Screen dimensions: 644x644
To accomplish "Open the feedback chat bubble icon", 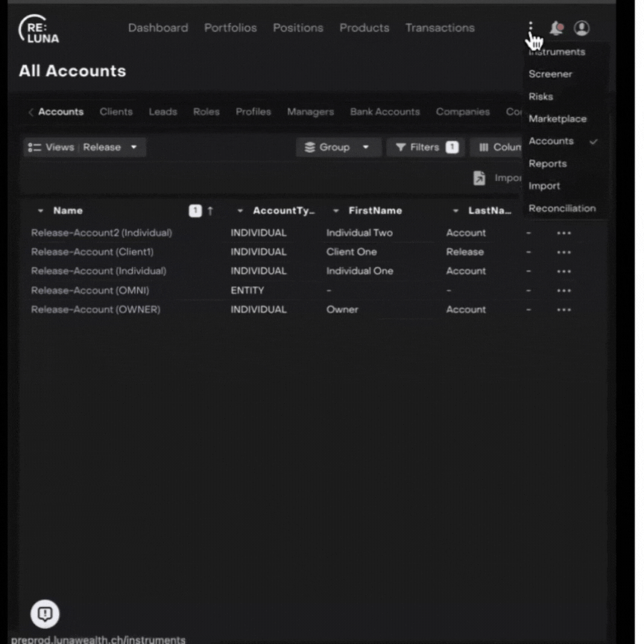I will pyautogui.click(x=45, y=613).
